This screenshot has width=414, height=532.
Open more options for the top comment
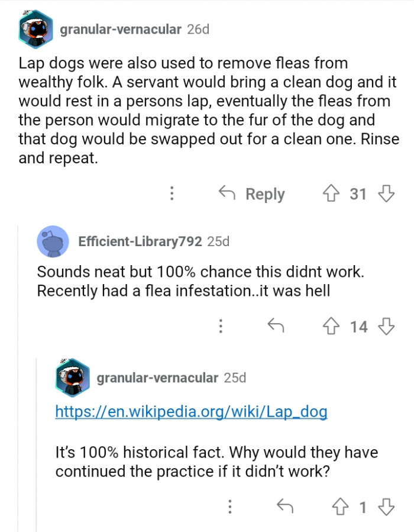(172, 194)
